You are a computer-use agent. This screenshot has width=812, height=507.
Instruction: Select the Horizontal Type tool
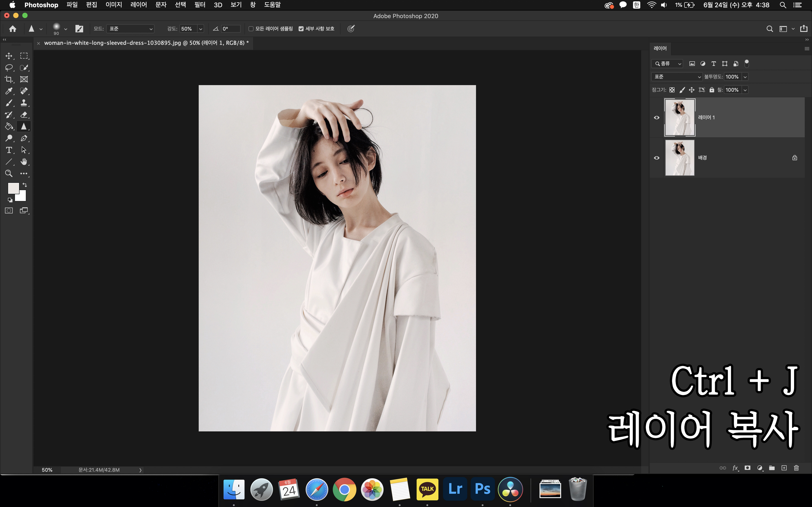point(9,150)
